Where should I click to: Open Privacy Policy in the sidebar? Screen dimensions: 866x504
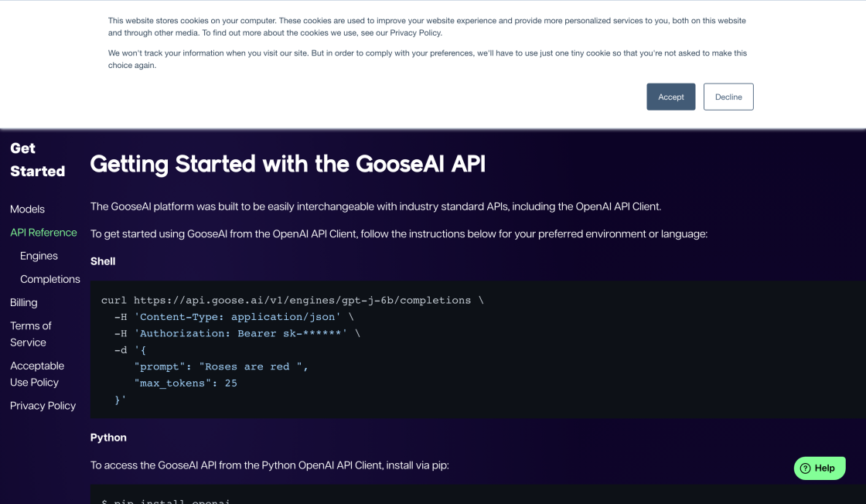[43, 405]
